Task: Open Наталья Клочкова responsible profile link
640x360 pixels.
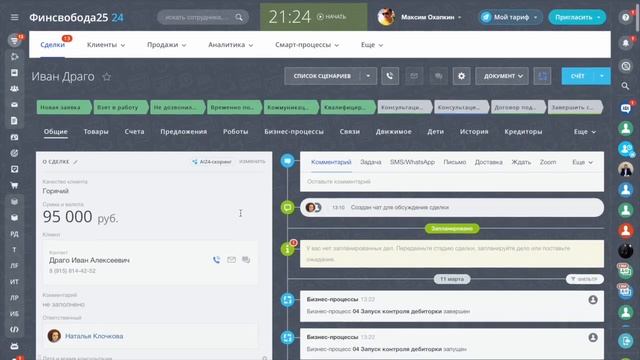Action: 94,336
